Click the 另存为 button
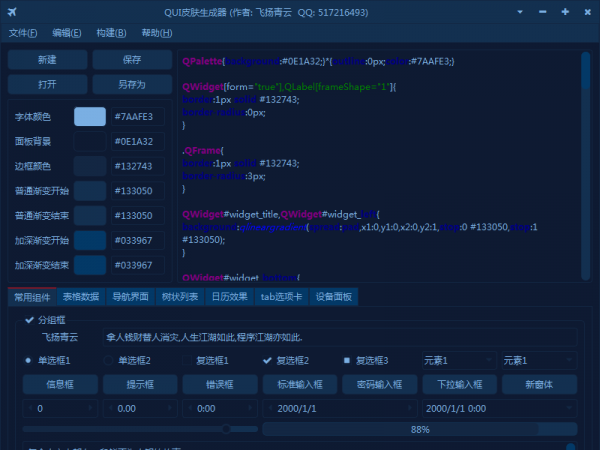Image resolution: width=600 pixels, height=450 pixels. pos(132,84)
